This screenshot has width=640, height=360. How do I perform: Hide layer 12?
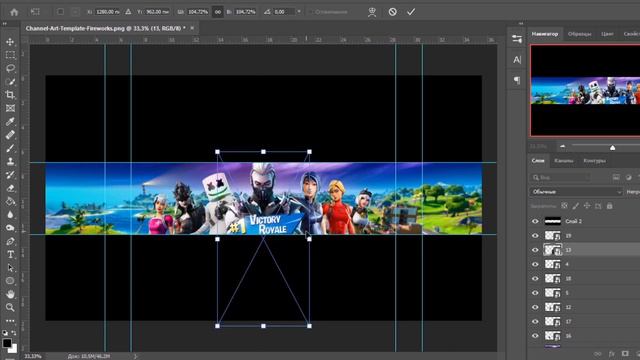pyautogui.click(x=535, y=307)
